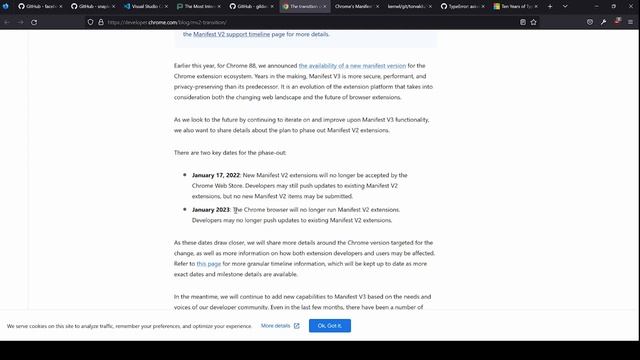Open the wrench developer tools icon
This screenshot has height=360, width=640.
pos(603,22)
